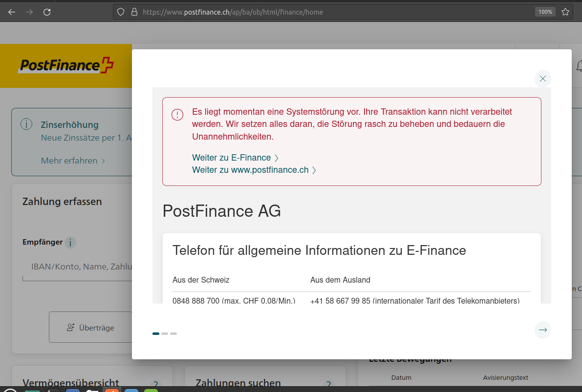This screenshot has width=582, height=392.
Task: Click the Avisierungstext column header
Action: (506, 377)
